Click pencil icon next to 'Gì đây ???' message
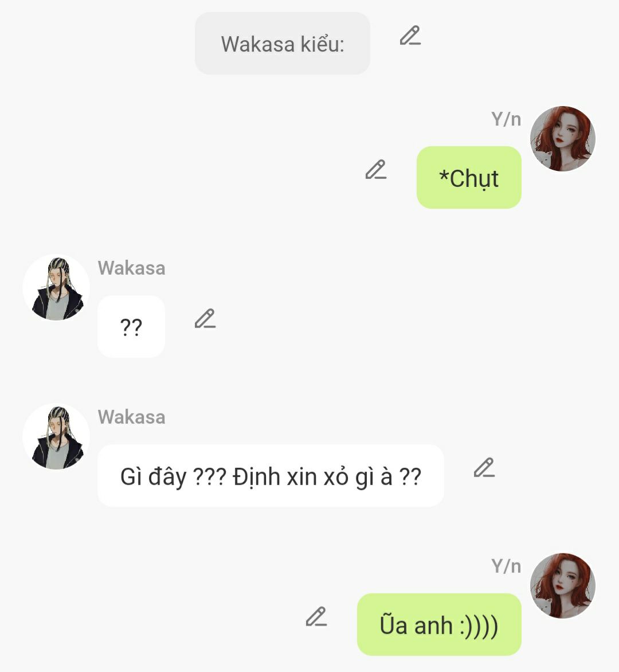Viewport: 619px width, 672px height. click(484, 467)
